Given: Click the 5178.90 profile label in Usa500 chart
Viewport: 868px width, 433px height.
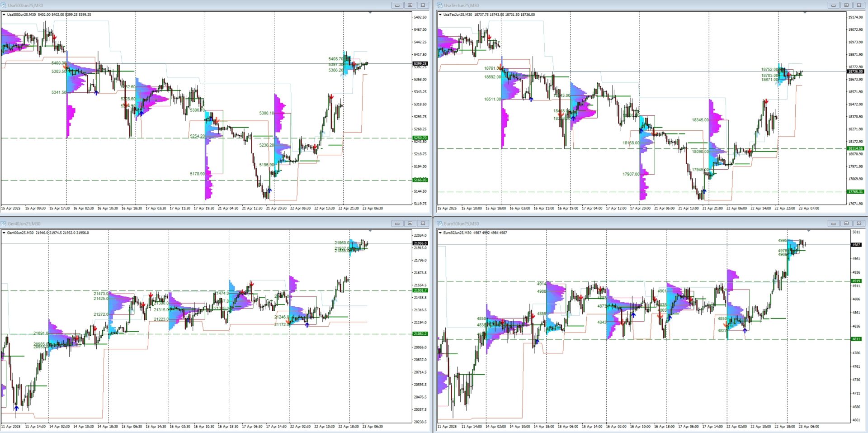Looking at the screenshot, I should 197,174.
